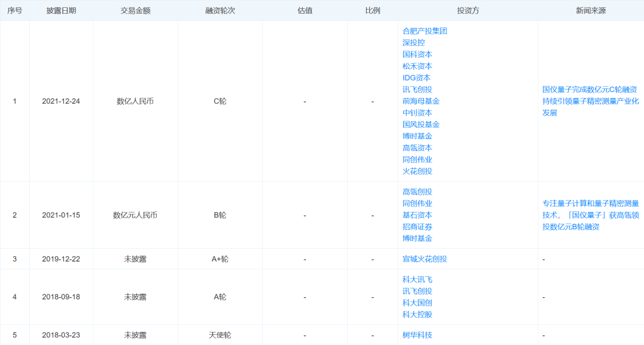644x345 pixels.
Task: Open 讯飞创投 in the A轮 row
Action: 417,291
